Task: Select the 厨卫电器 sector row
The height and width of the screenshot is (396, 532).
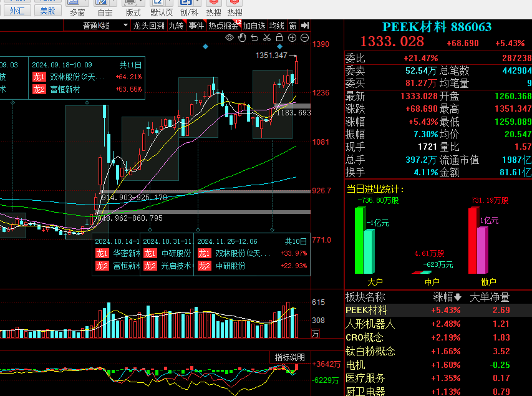Action: click(438, 391)
